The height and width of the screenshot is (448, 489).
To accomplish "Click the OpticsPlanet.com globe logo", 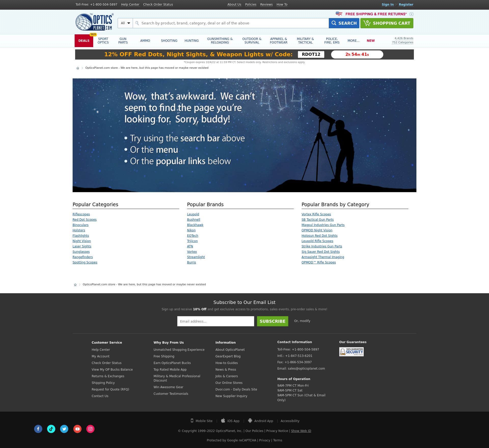I will coord(94,22).
